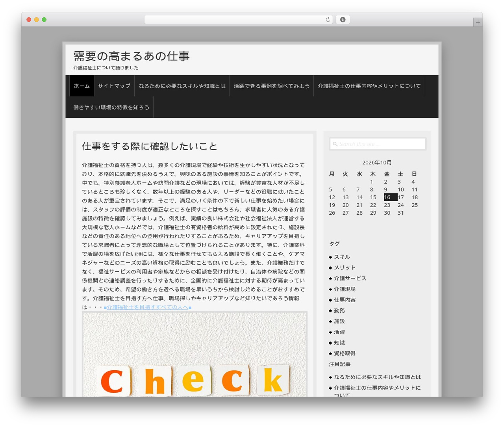Open 働きやすい職場の特徴を知ろう menu item
Viewport: 504px width, 427px height.
pyautogui.click(x=111, y=107)
